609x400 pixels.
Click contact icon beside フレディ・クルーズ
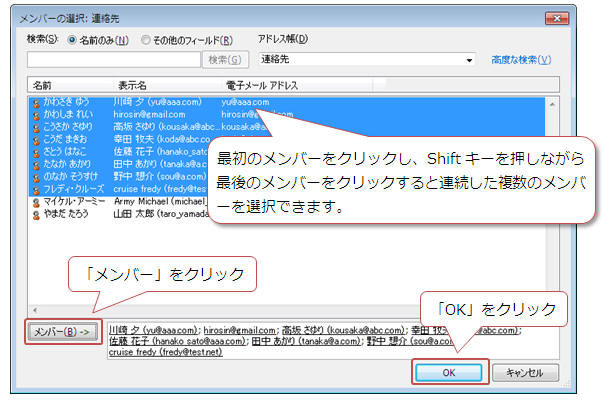coord(38,189)
